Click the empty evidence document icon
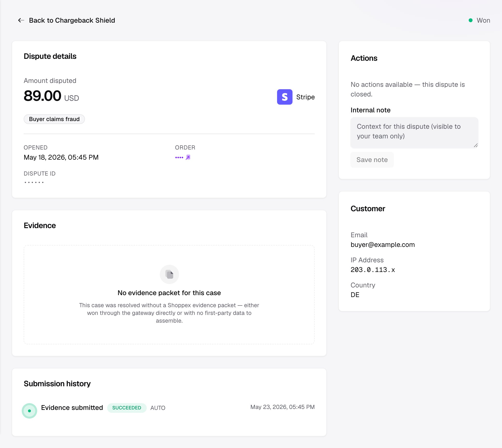The height and width of the screenshot is (448, 502). point(169,274)
